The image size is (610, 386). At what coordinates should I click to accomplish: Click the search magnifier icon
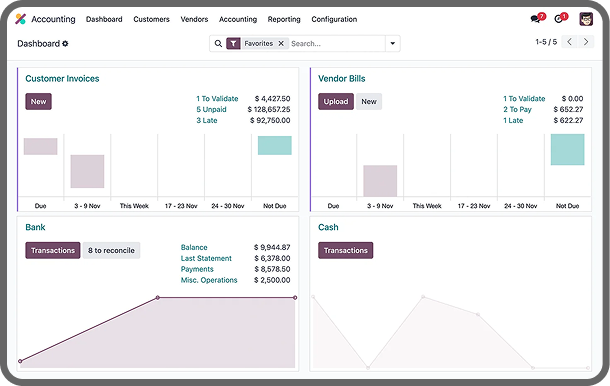[x=218, y=44]
